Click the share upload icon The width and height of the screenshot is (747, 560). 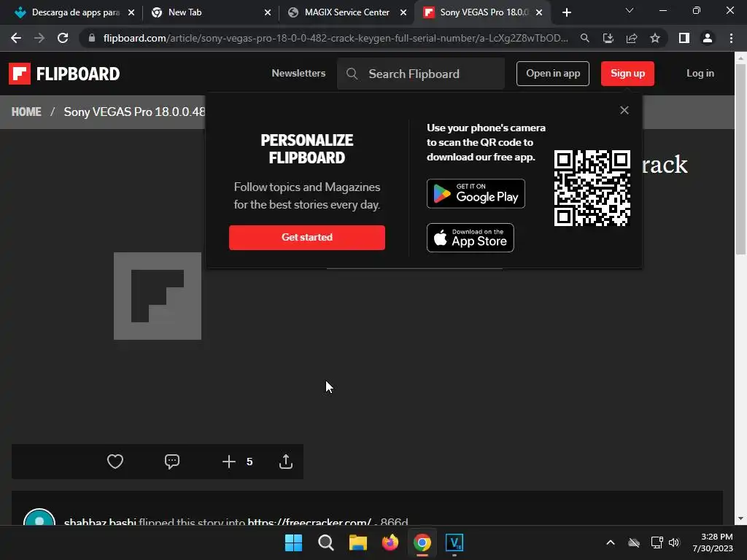(x=286, y=462)
